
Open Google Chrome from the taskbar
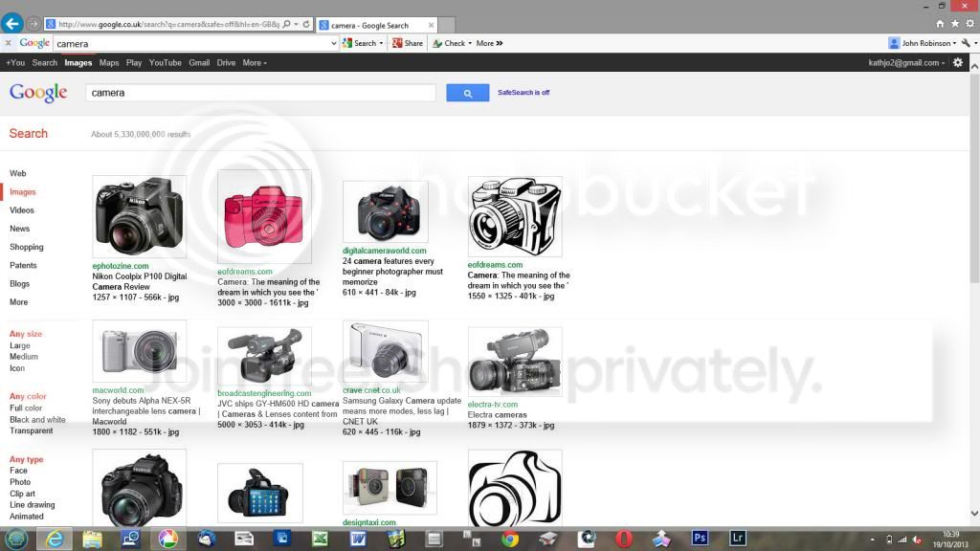[510, 539]
